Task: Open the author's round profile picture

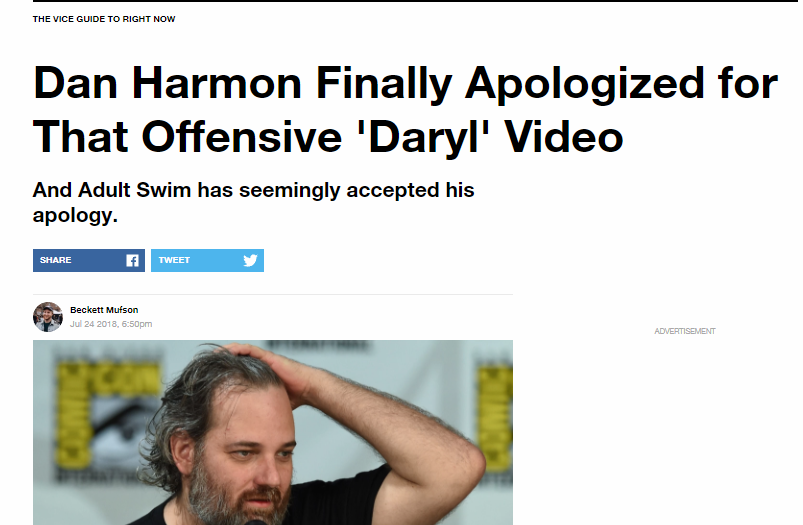Action: [48, 317]
